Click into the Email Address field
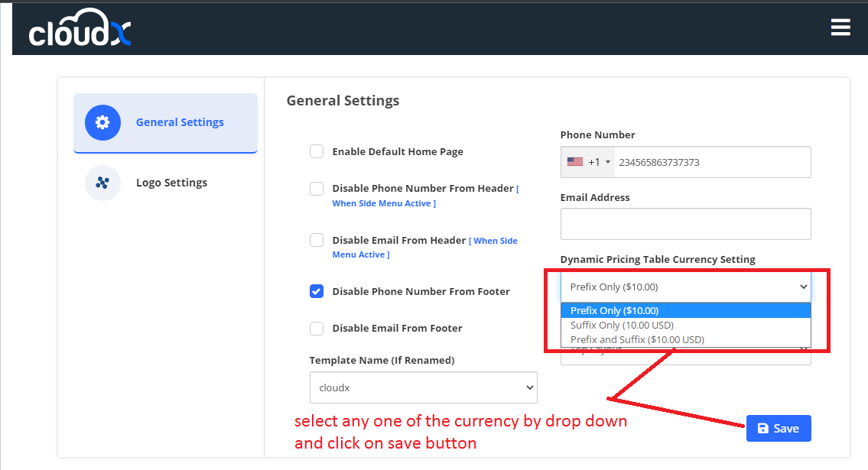This screenshot has height=470, width=868. coord(685,224)
